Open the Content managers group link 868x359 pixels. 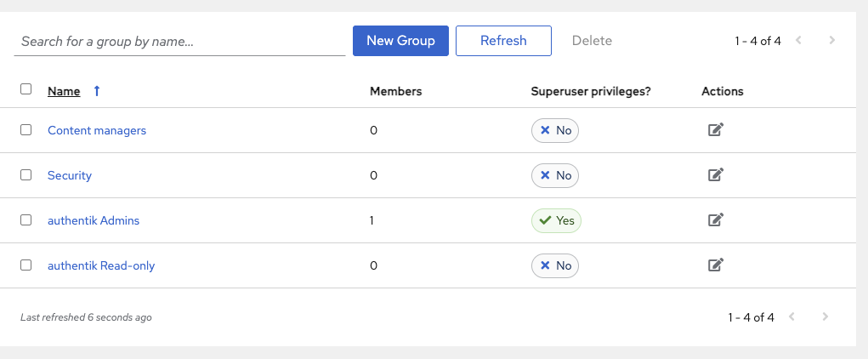pos(97,130)
